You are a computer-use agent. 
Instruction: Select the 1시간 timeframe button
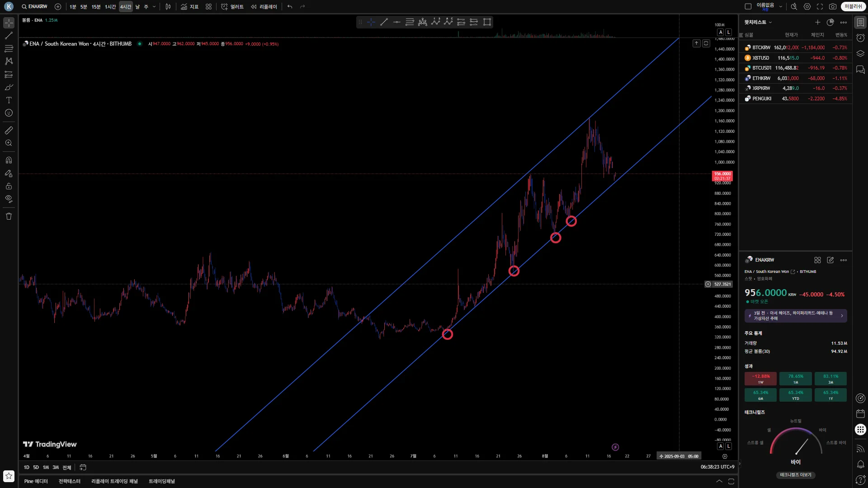[x=110, y=7]
